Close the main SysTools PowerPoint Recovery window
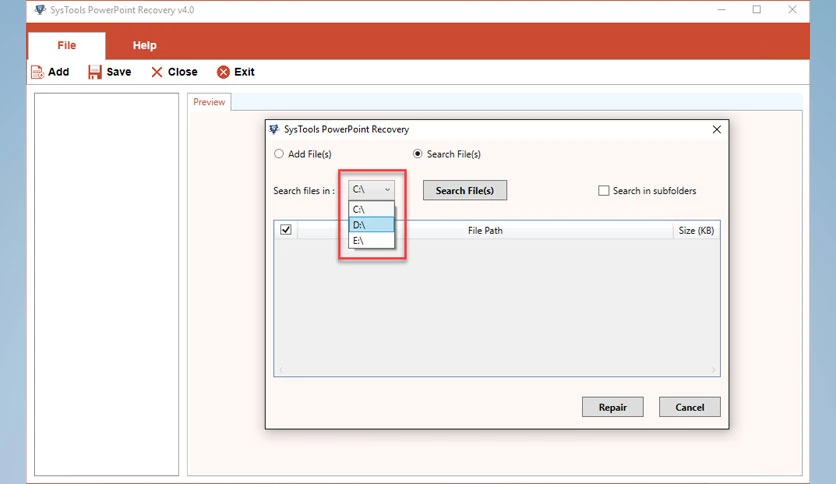The width and height of the screenshot is (836, 484). [792, 10]
